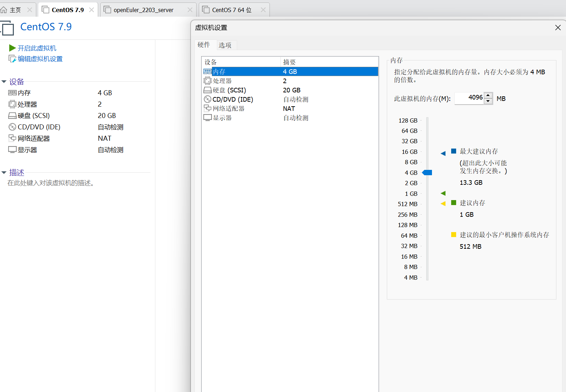The height and width of the screenshot is (392, 566).
Task: Click the large VM icon beside CentOS 7.9 title
Action: [x=7, y=28]
